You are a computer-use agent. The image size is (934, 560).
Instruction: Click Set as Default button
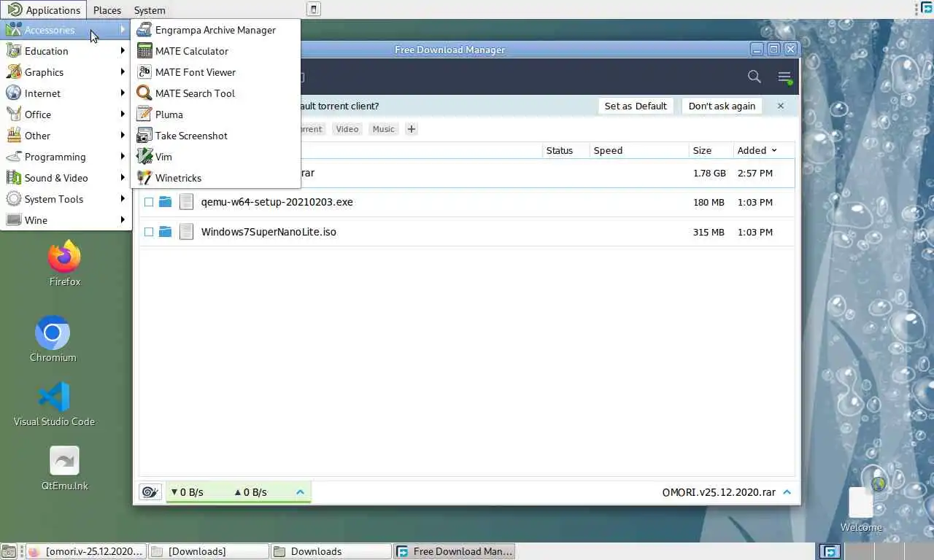(x=636, y=106)
